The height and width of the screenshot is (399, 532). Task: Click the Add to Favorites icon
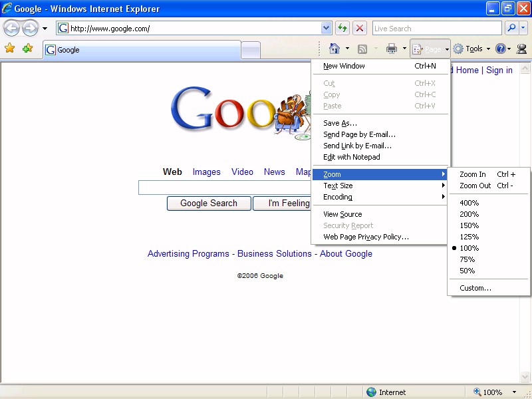click(27, 49)
